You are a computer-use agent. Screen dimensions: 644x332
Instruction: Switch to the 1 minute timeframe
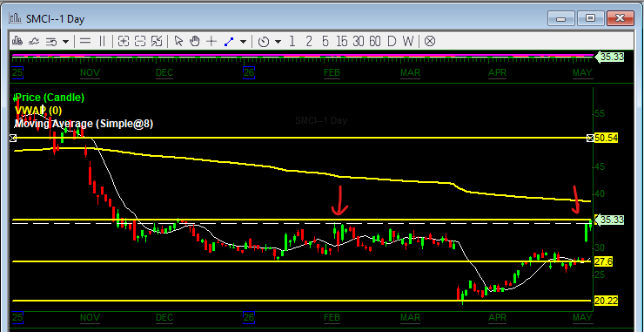tap(292, 41)
